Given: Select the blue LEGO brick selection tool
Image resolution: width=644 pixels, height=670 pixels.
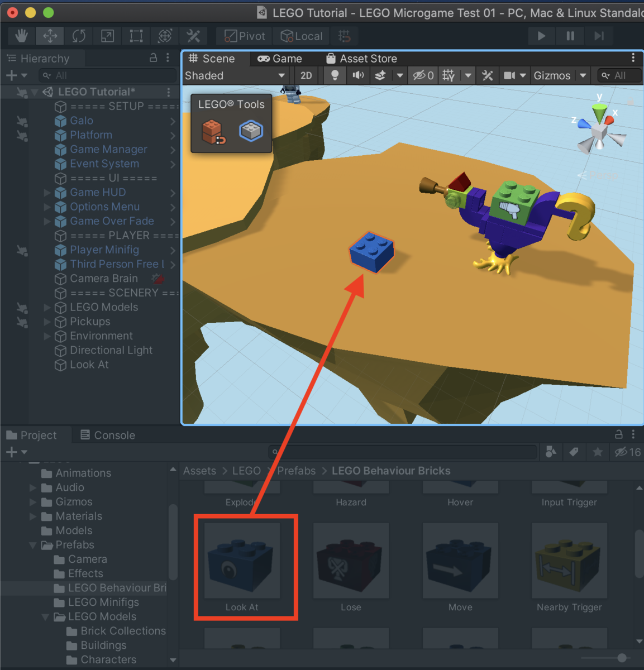Looking at the screenshot, I should click(x=251, y=131).
